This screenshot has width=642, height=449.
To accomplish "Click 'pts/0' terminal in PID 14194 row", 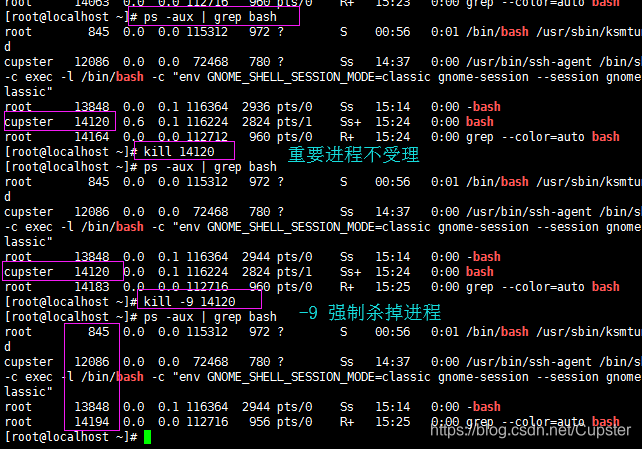I will coord(294,422).
